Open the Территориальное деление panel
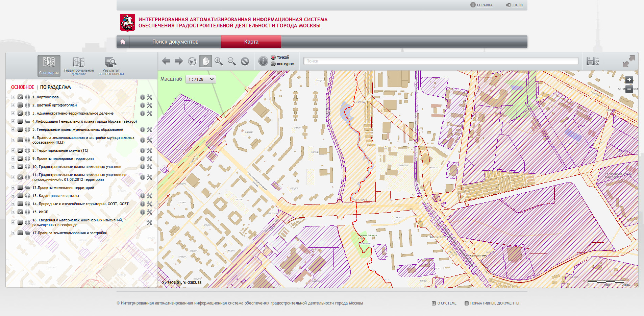 tap(78, 66)
